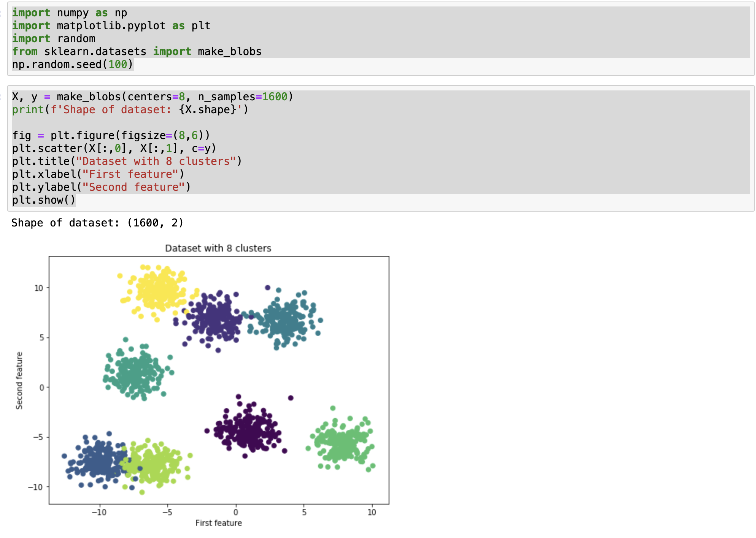Click the isolated dark purple outlier point

click(291, 398)
